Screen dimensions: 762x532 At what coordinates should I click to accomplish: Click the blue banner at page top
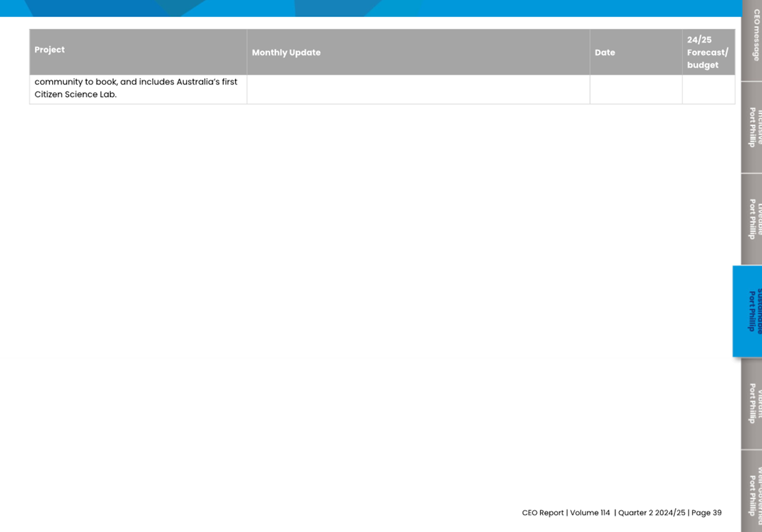point(368,8)
